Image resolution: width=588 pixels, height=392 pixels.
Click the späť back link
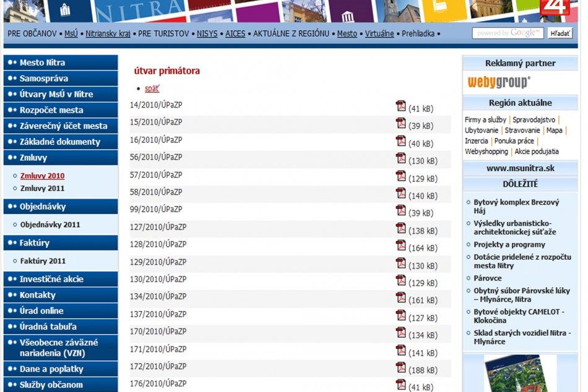click(x=152, y=88)
